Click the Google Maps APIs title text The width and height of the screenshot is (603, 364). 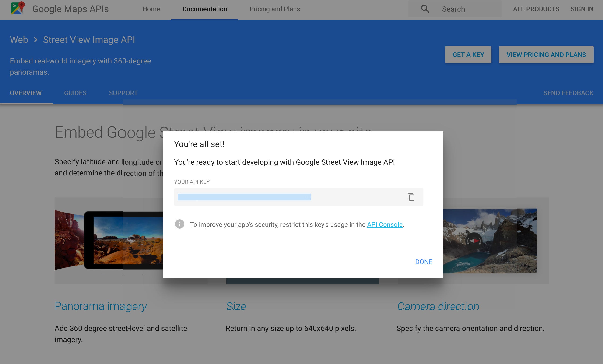click(70, 9)
